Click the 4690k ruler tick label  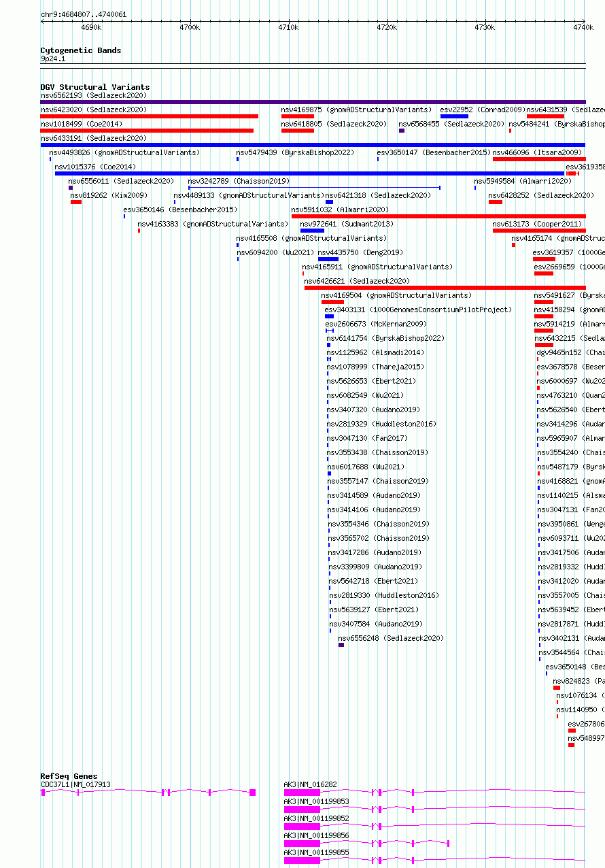coord(91,27)
